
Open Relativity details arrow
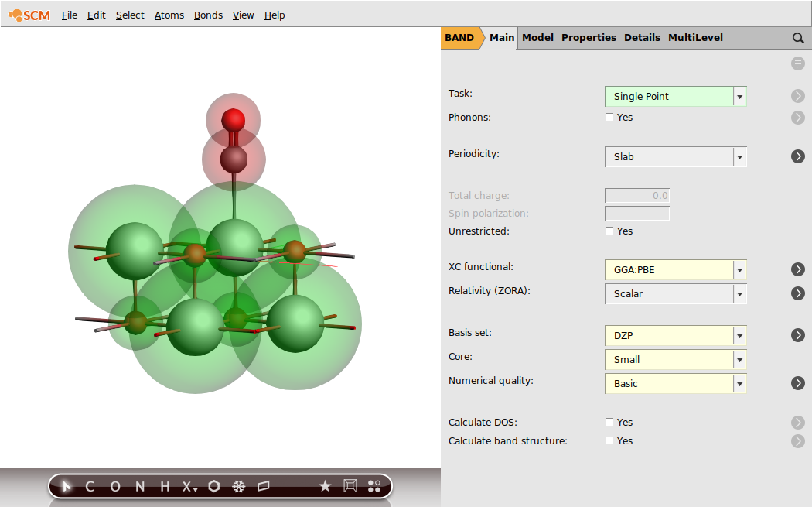[798, 293]
